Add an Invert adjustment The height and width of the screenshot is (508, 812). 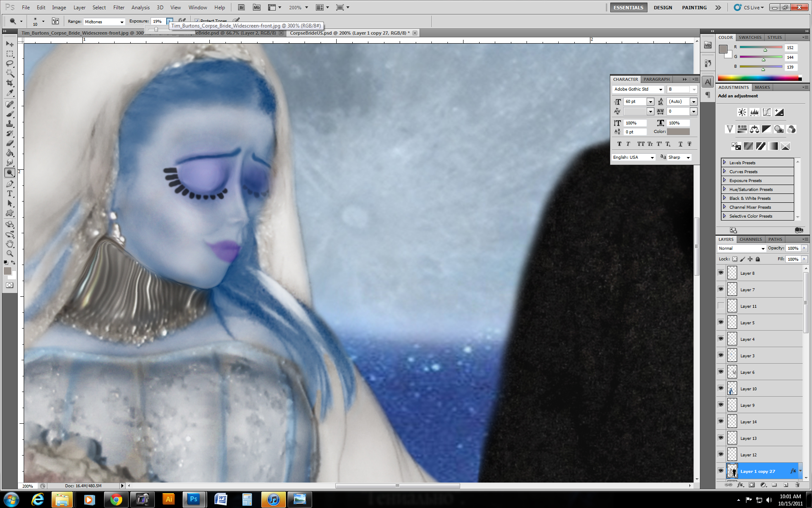[x=736, y=146]
